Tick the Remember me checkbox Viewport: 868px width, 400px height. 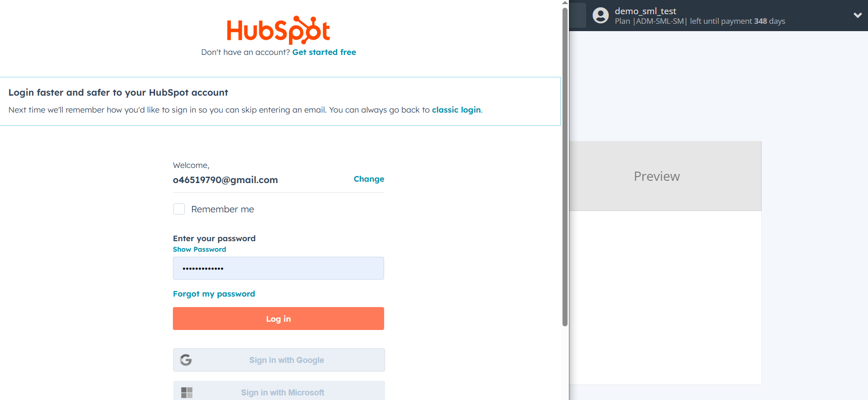[x=179, y=209]
